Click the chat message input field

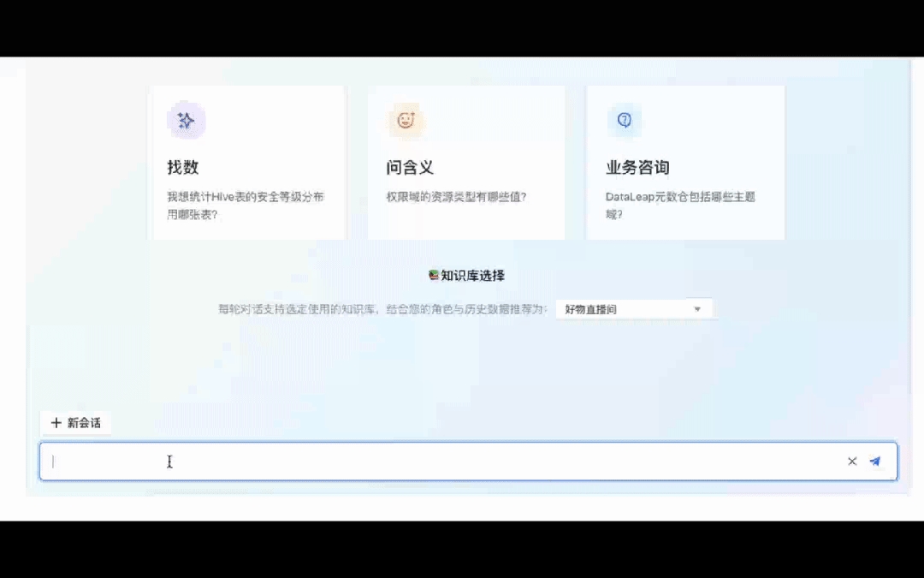[x=469, y=462]
